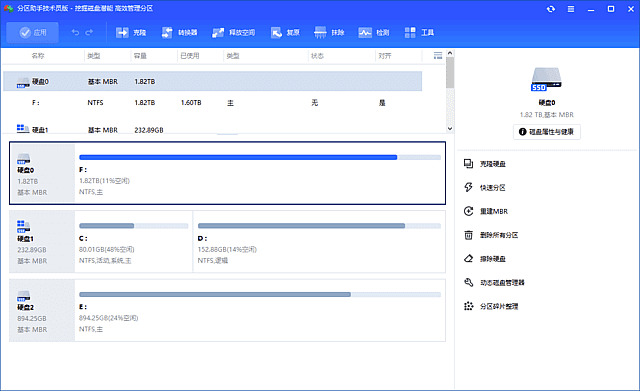This screenshot has height=391, width=640.
Task: Click the Clone (克隆) toolbar icon
Action: click(x=122, y=32)
